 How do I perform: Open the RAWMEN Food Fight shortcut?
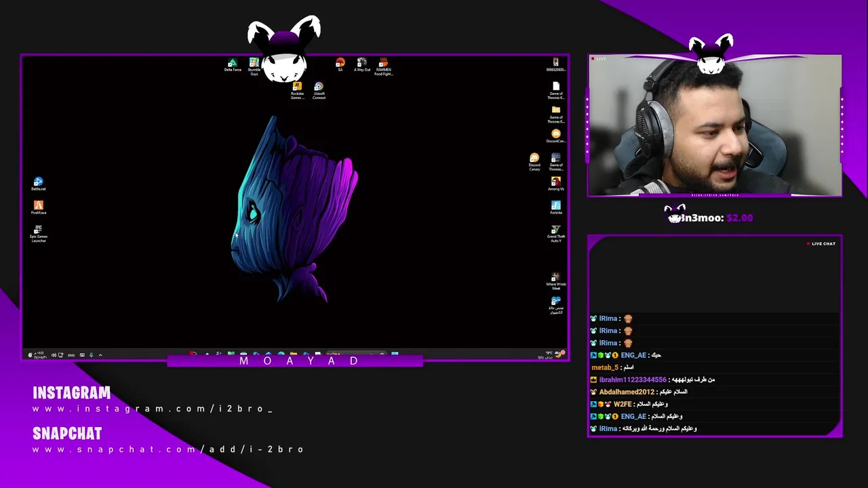tap(383, 66)
